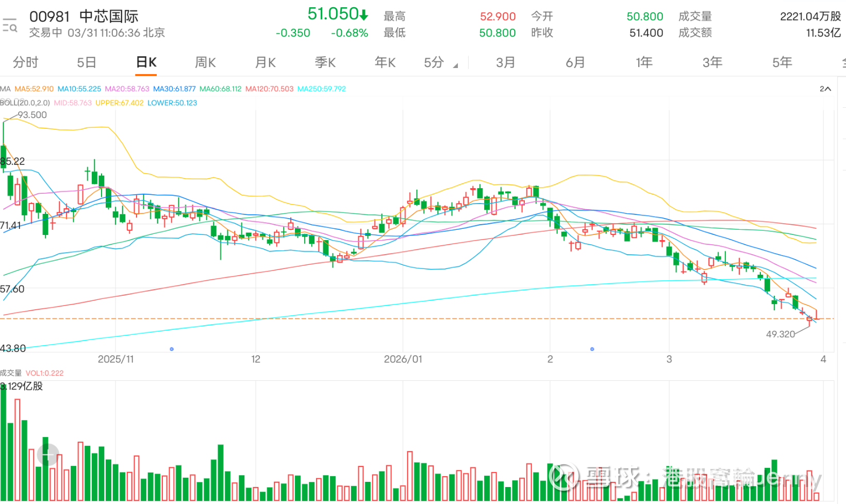Open the 5分 interval tab
The width and height of the screenshot is (846, 504).
tap(434, 62)
